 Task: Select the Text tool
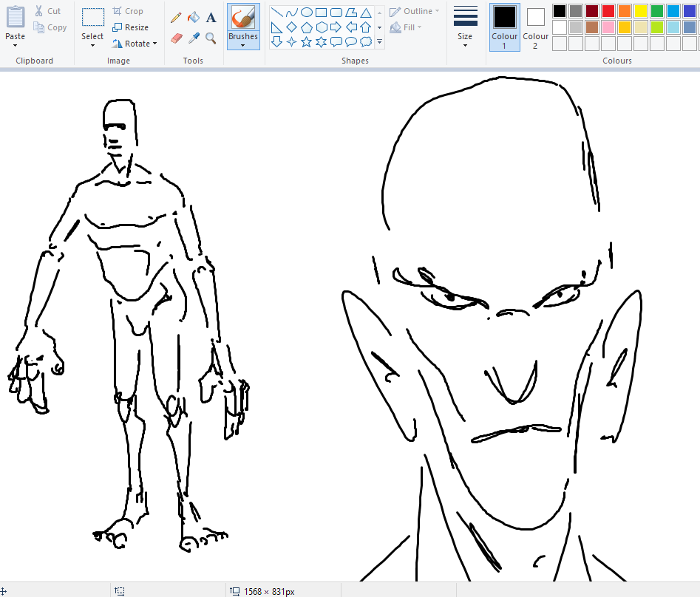pyautogui.click(x=211, y=18)
